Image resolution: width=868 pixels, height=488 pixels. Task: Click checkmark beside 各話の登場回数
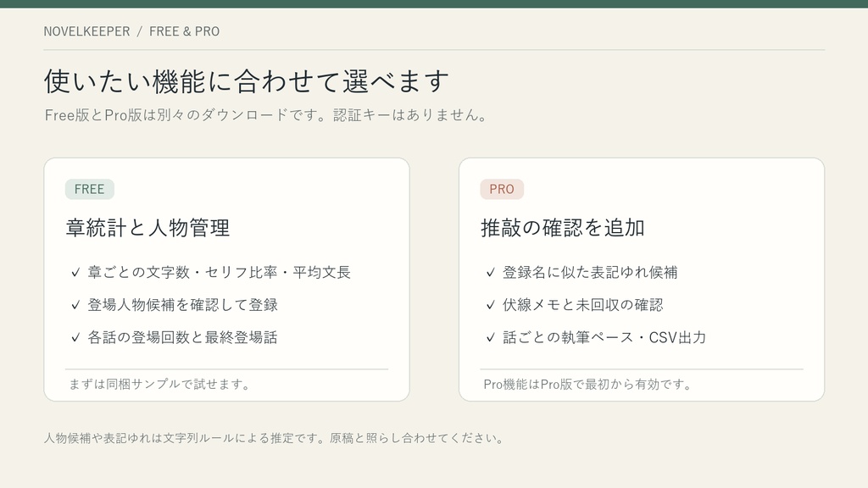[75, 337]
